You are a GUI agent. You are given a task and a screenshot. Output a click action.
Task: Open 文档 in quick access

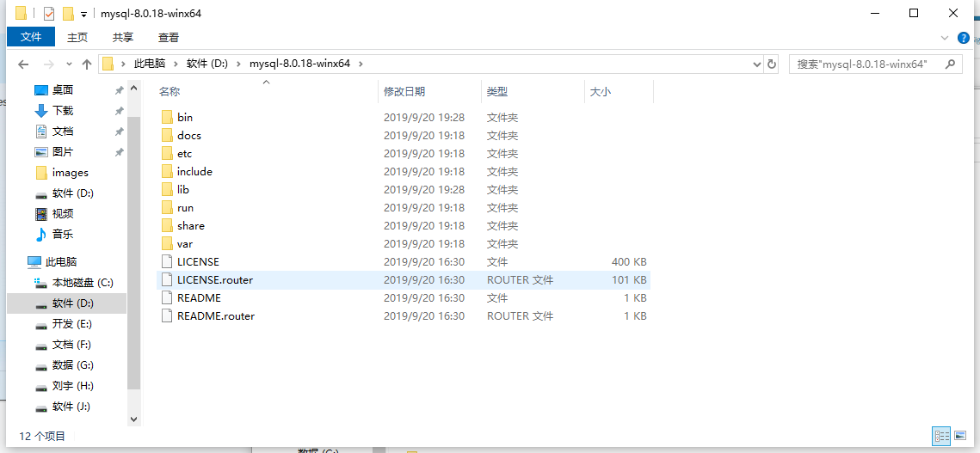pos(63,132)
